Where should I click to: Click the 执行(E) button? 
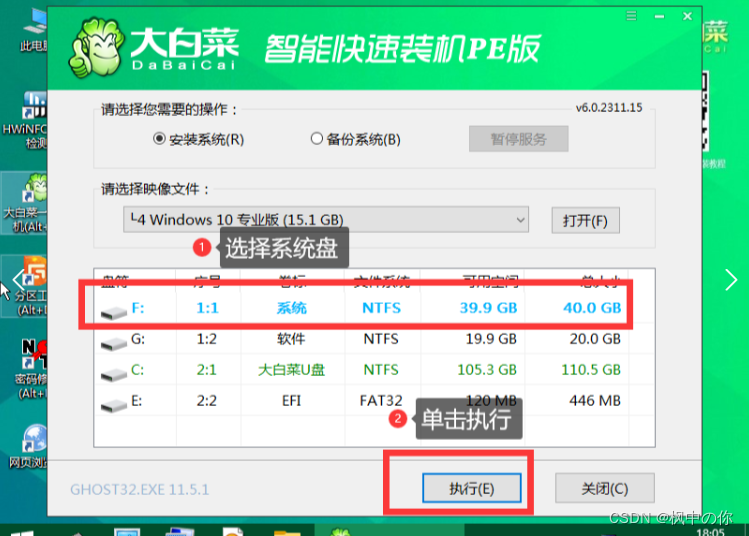click(471, 488)
